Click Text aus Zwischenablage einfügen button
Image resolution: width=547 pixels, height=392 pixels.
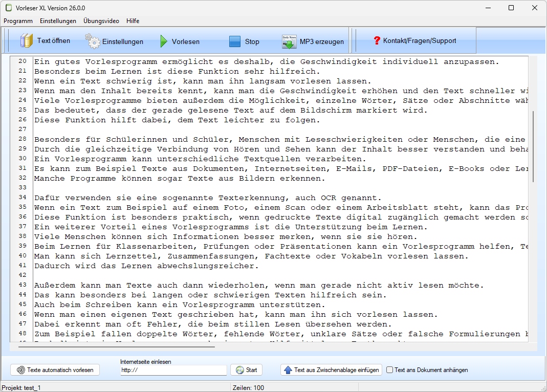tap(331, 370)
